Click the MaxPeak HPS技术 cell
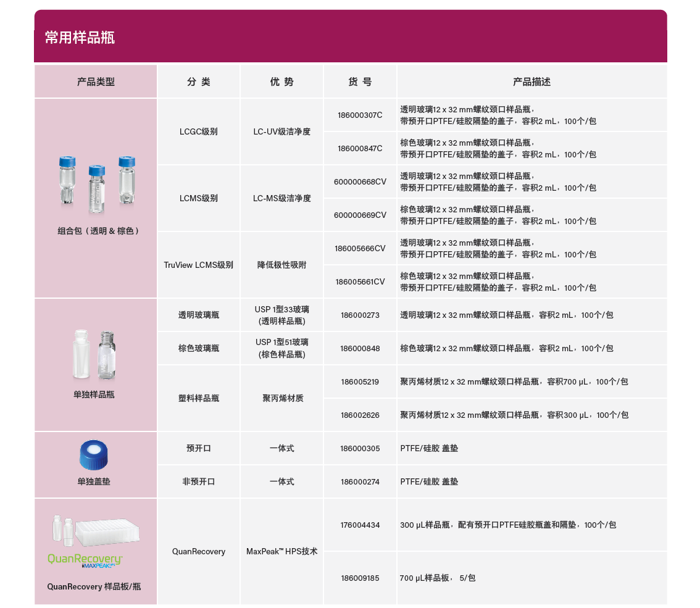Screen dimensions: 700x608 point(281,552)
